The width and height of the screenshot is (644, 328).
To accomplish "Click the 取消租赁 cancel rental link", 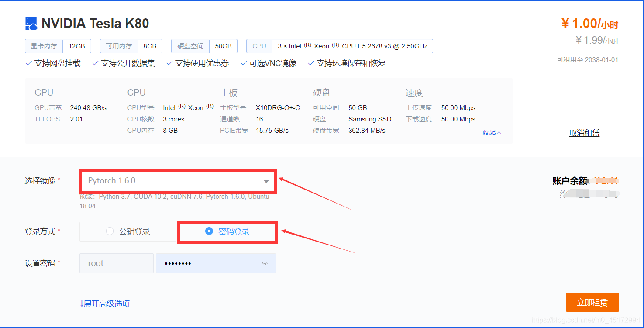I will [x=584, y=133].
